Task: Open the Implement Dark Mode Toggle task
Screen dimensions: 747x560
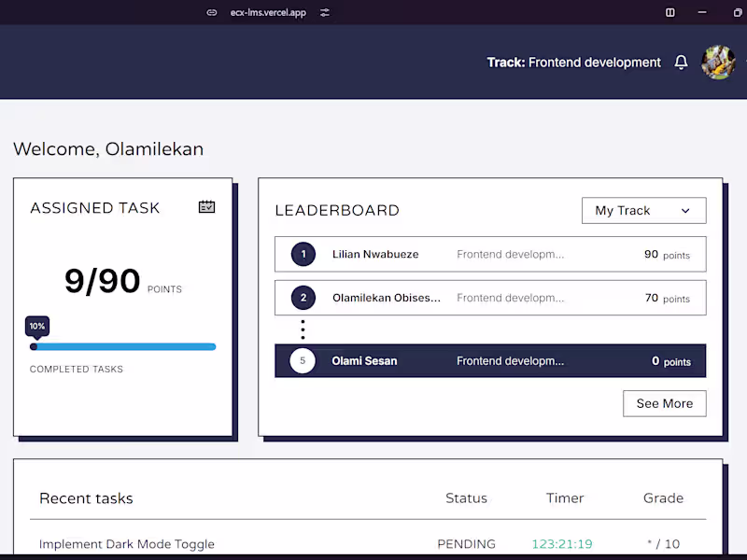Action: pos(126,544)
